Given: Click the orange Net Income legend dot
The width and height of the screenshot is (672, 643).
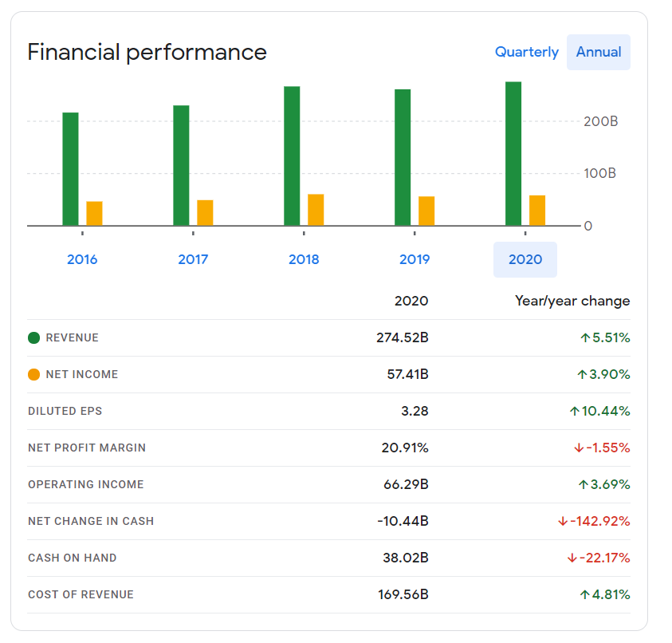Looking at the screenshot, I should point(33,374).
